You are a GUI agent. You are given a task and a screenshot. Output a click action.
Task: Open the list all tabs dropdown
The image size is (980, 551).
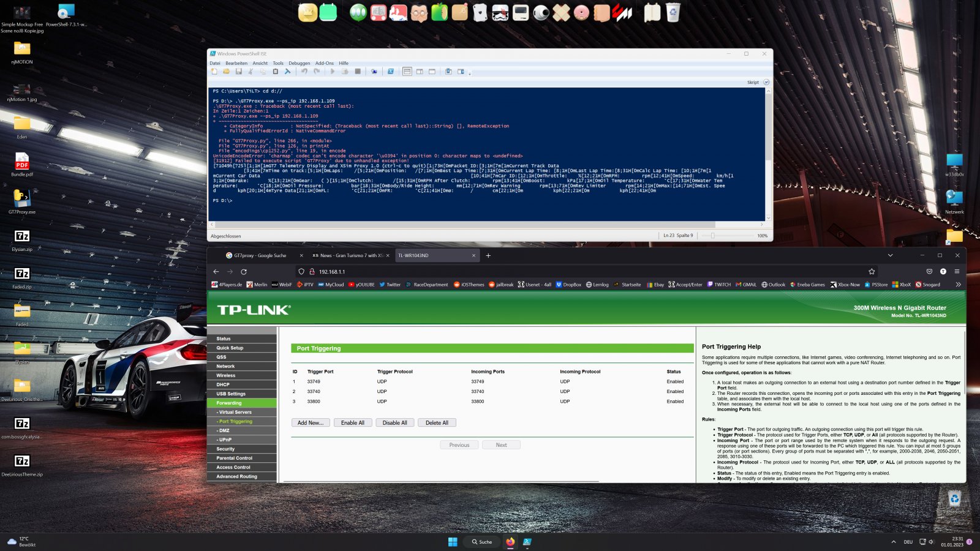(890, 255)
